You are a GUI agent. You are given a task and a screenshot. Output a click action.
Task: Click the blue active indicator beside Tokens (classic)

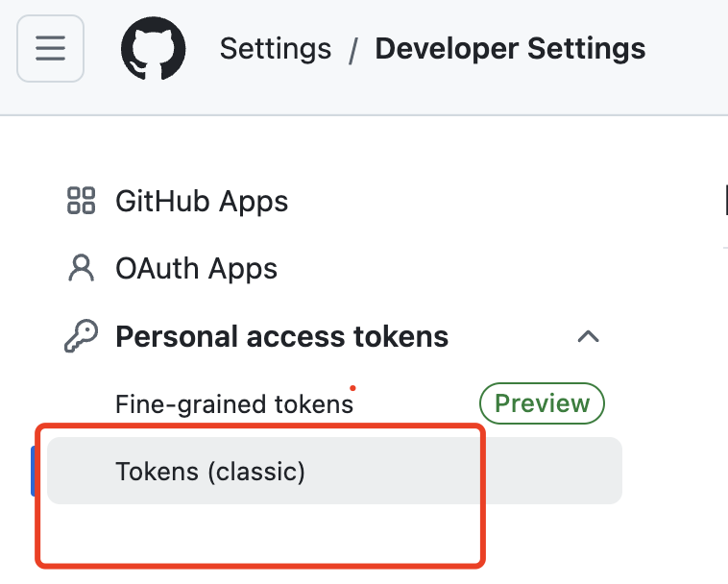point(35,471)
